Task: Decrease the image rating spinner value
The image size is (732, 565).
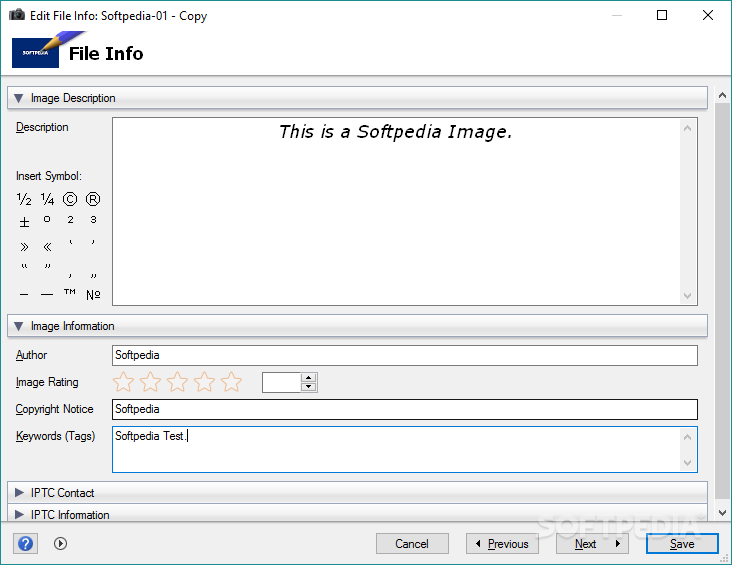Action: [x=309, y=387]
